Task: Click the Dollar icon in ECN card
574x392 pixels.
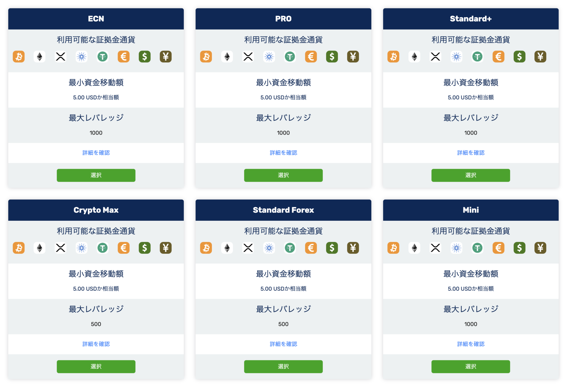Action: [x=145, y=56]
